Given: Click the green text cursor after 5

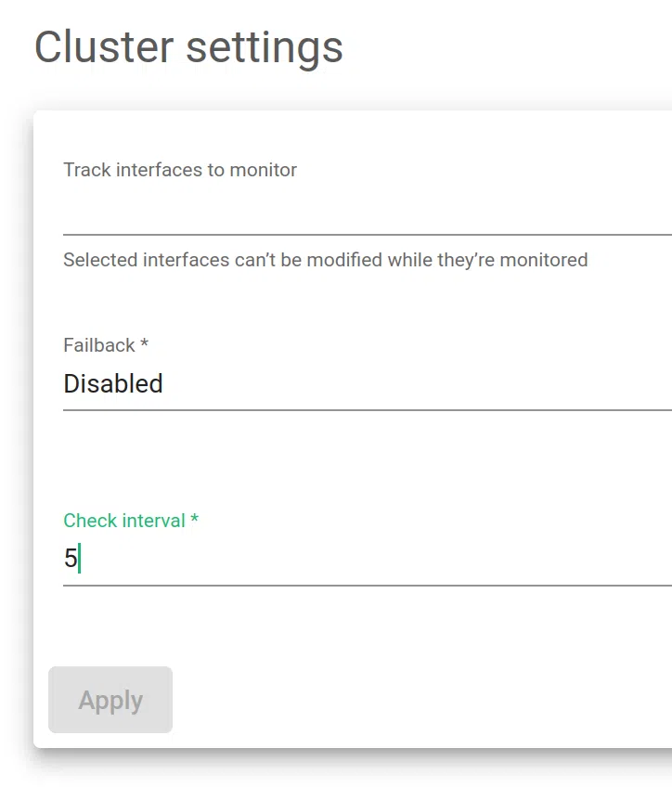Looking at the screenshot, I should point(80,559).
